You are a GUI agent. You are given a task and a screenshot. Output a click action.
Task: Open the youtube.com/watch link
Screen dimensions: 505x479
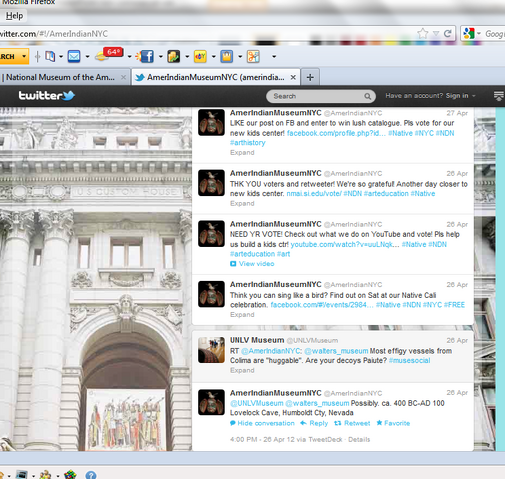point(345,244)
